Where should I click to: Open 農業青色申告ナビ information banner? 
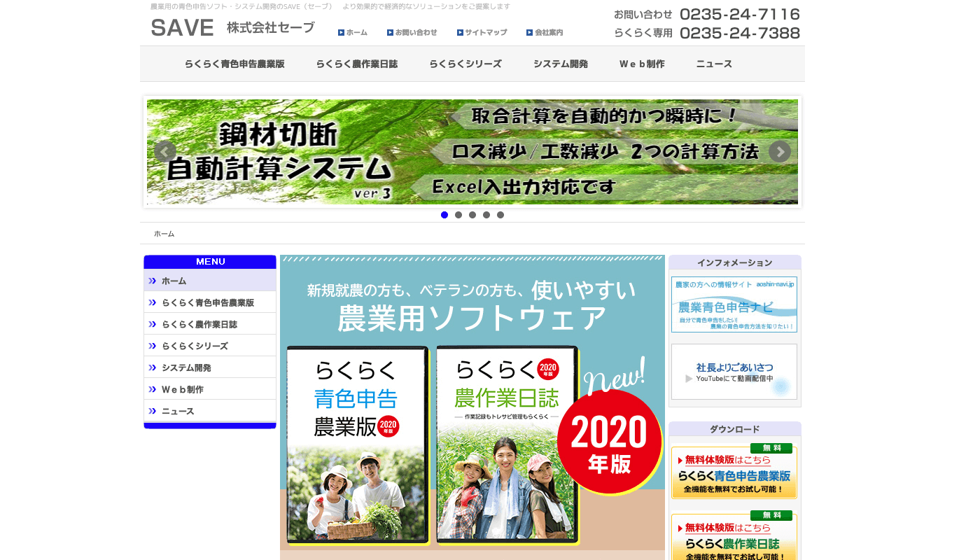[734, 304]
